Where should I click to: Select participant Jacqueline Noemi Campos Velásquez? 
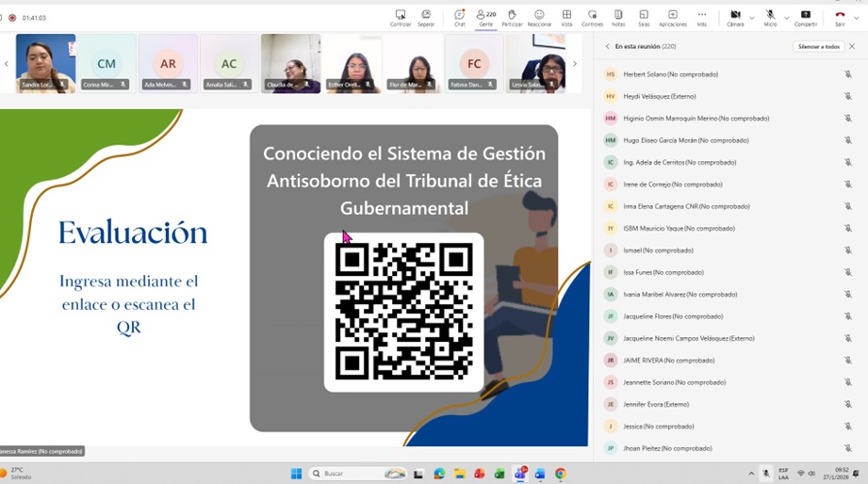(729, 339)
